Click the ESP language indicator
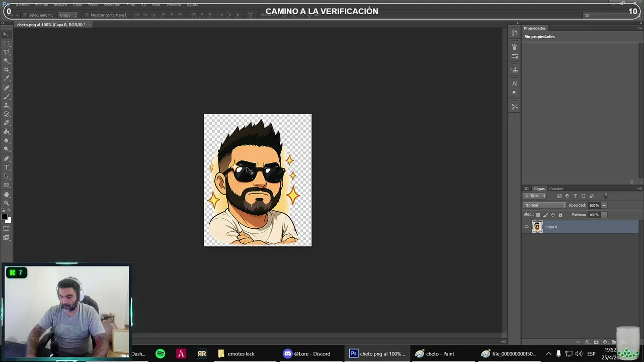 coord(591,353)
